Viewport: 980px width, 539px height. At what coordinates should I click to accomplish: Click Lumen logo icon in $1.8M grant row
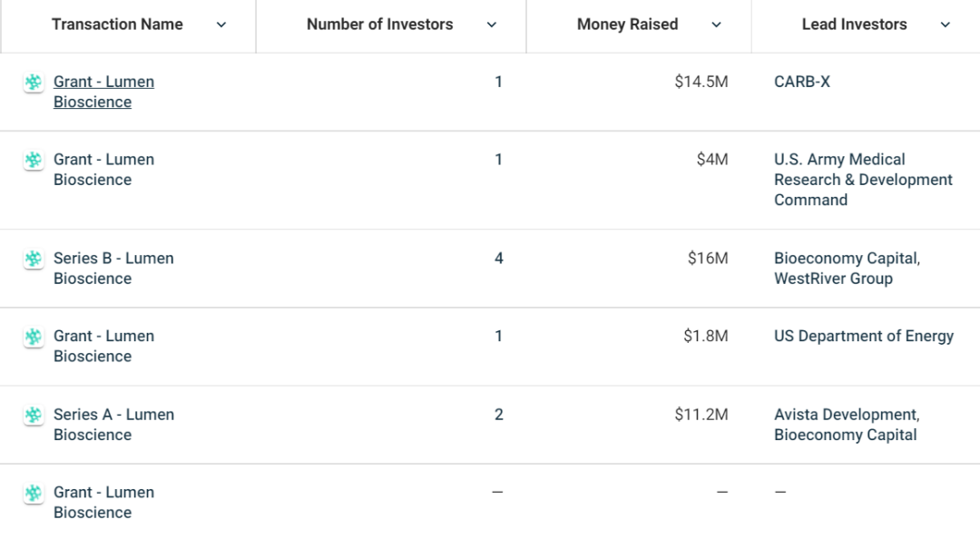tap(34, 337)
